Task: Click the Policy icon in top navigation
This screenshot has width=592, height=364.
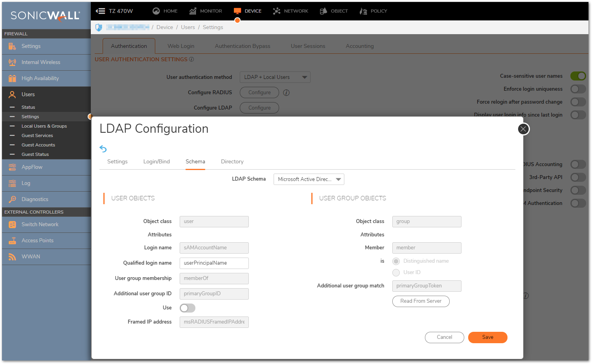Action: pos(363,11)
